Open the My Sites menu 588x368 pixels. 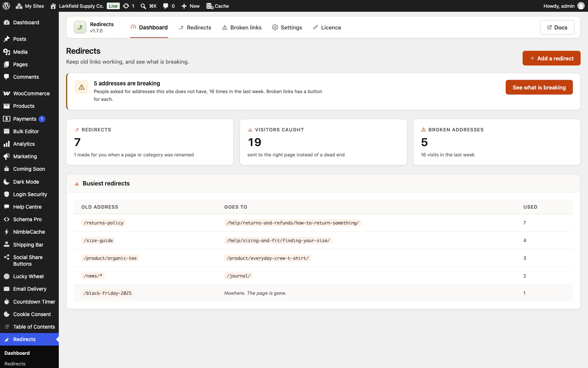(x=30, y=6)
